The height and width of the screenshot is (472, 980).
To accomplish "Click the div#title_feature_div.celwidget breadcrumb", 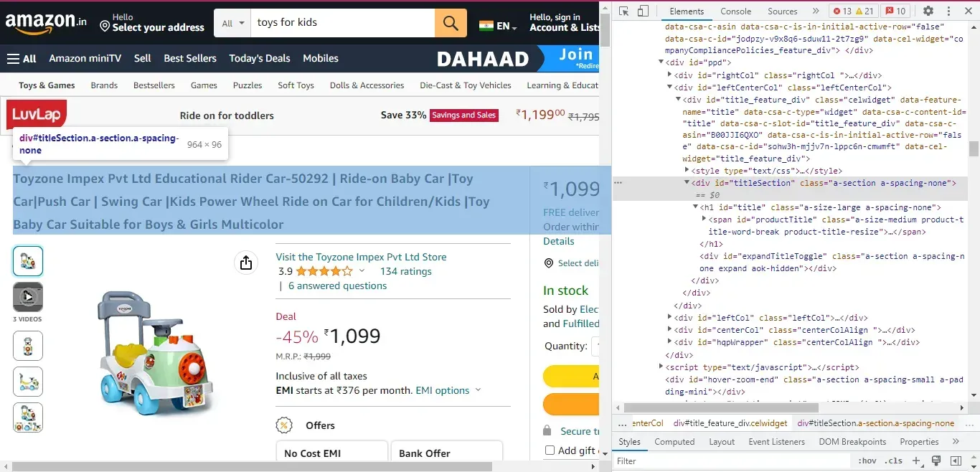I will 730,423.
